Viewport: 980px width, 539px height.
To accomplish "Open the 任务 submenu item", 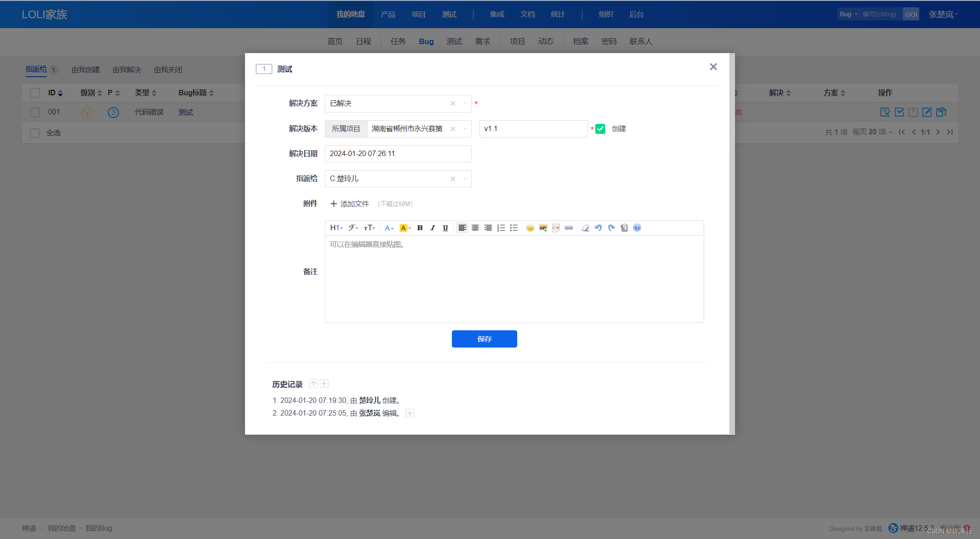I will click(398, 41).
